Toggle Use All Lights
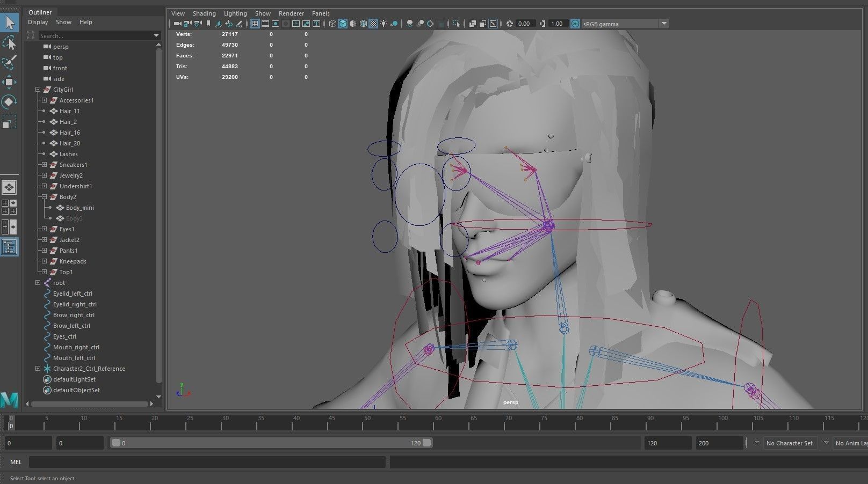Image resolution: width=868 pixels, height=484 pixels. 384,24
